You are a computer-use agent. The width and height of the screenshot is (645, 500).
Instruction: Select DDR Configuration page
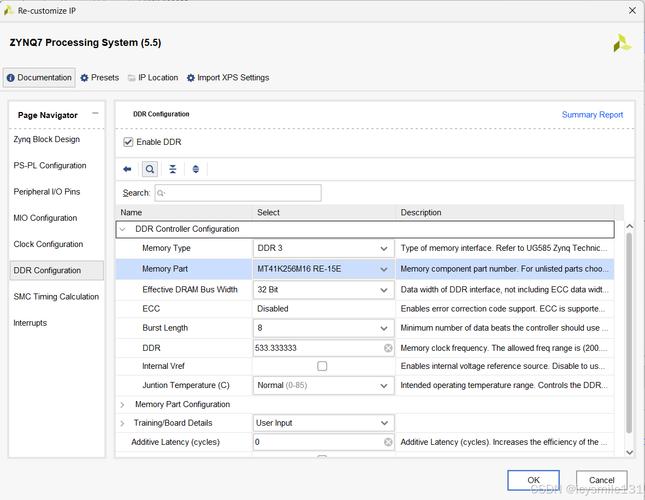[x=56, y=271]
